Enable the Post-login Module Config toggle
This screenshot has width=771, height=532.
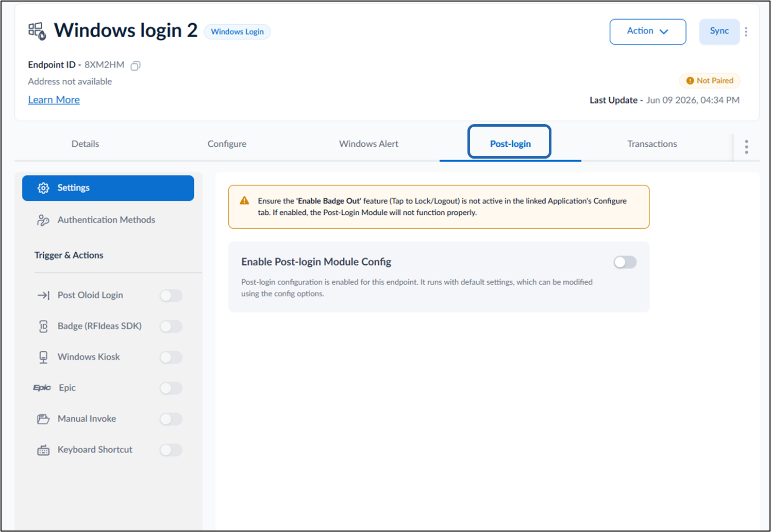coord(625,262)
